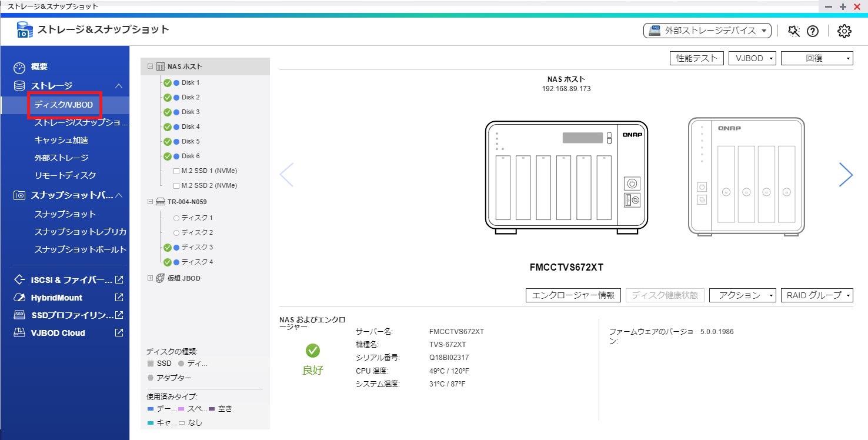Open the settings gear icon

[844, 31]
